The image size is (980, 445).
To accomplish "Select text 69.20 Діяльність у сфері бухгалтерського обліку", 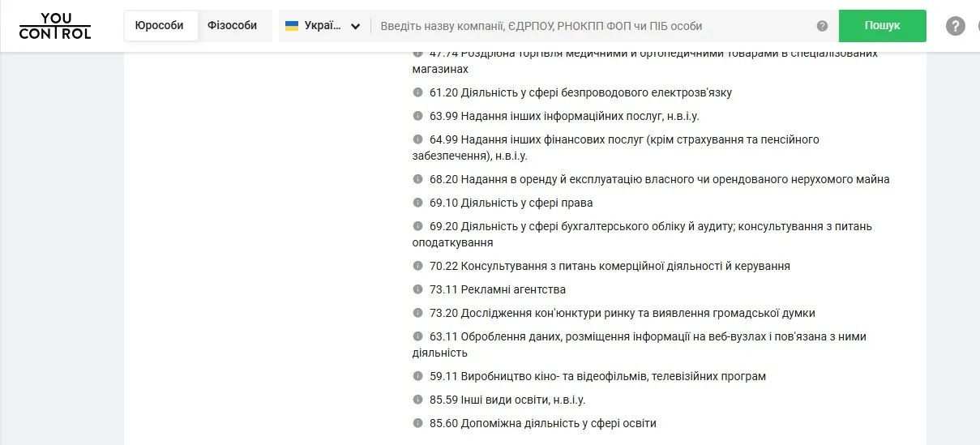I will tap(642, 234).
